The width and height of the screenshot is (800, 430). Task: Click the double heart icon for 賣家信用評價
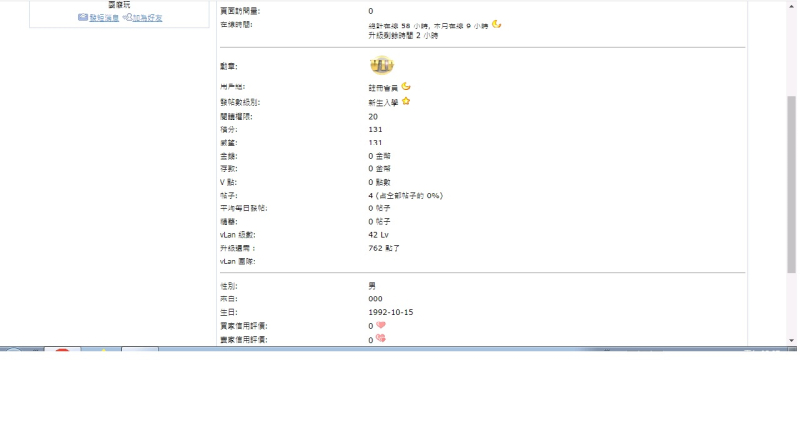click(x=381, y=338)
